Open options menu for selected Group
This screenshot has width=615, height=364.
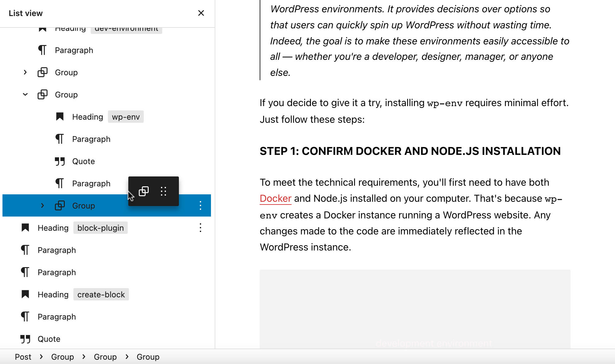(200, 205)
